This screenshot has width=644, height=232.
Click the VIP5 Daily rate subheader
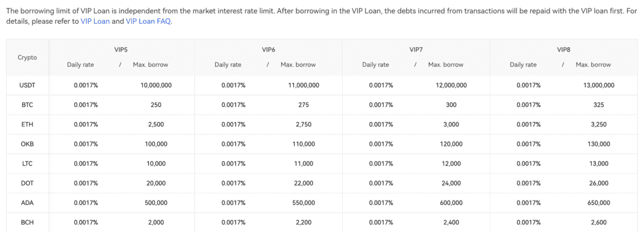click(x=80, y=65)
